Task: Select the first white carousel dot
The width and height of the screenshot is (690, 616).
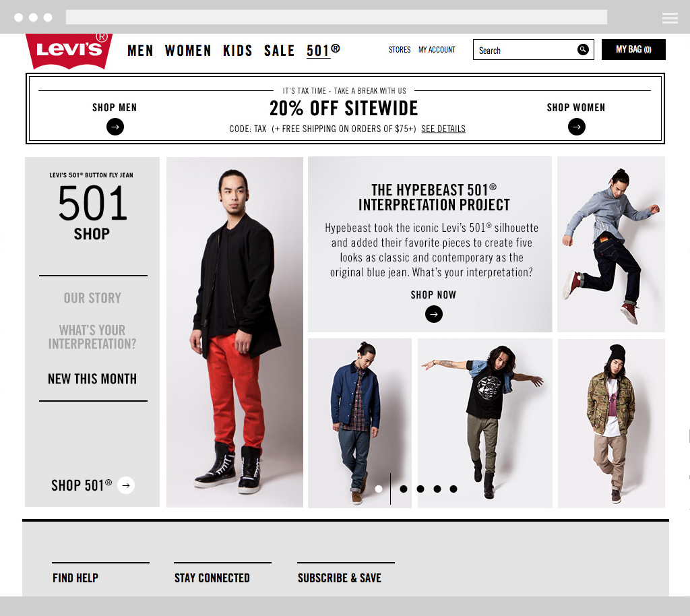Action: coord(379,489)
